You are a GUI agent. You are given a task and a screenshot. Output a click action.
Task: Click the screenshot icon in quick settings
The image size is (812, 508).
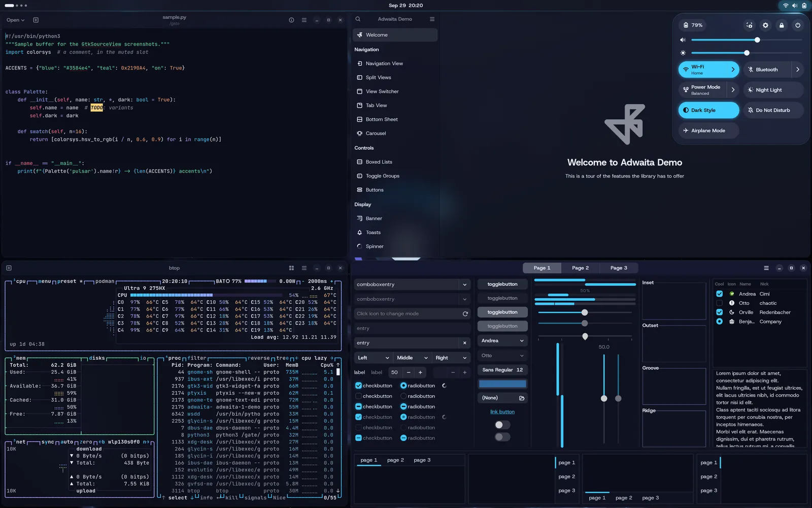750,25
